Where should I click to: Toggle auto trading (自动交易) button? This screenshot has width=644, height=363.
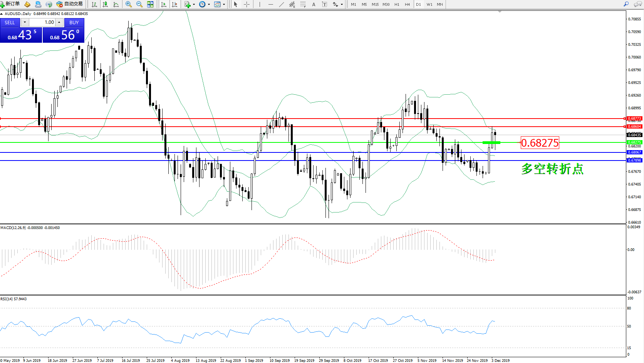pos(70,4)
